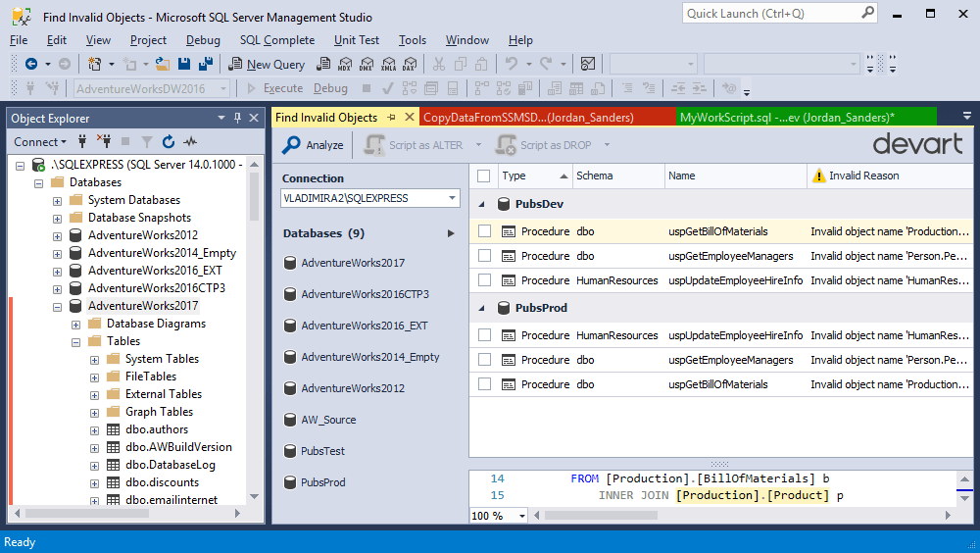This screenshot has height=553, width=980.
Task: Click the New Project toolbar icon
Action: tap(94, 64)
